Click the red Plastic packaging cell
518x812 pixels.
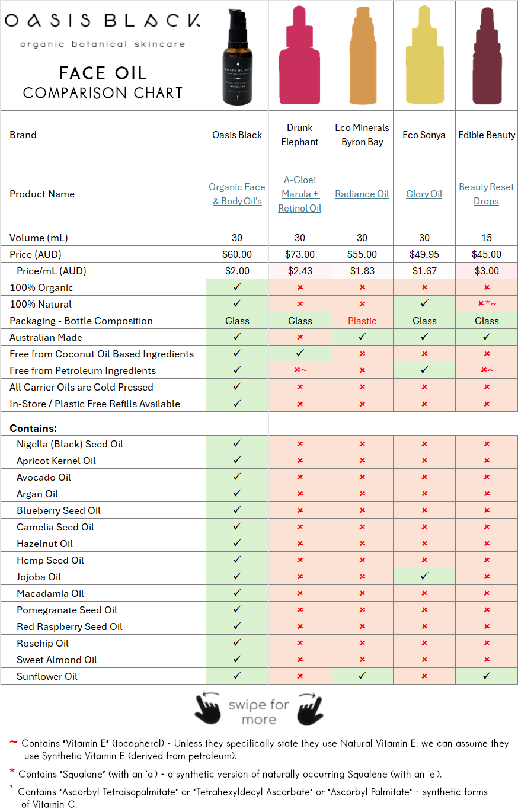(362, 321)
